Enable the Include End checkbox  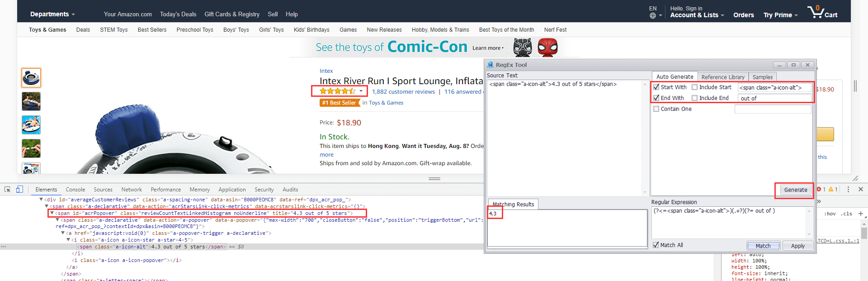pyautogui.click(x=695, y=98)
